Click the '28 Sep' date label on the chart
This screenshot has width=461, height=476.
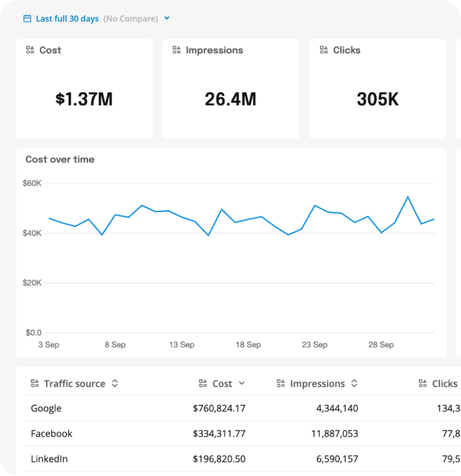[381, 345]
